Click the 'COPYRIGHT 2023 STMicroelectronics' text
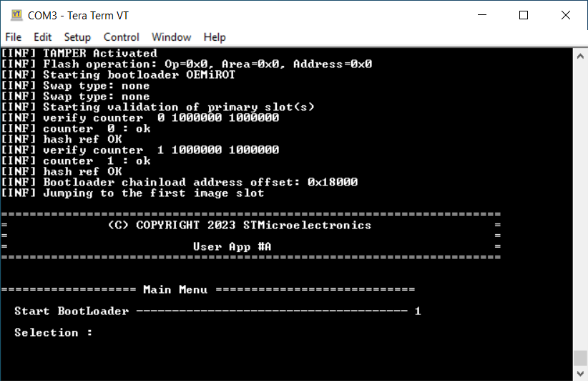This screenshot has width=588, height=381. [x=253, y=225]
